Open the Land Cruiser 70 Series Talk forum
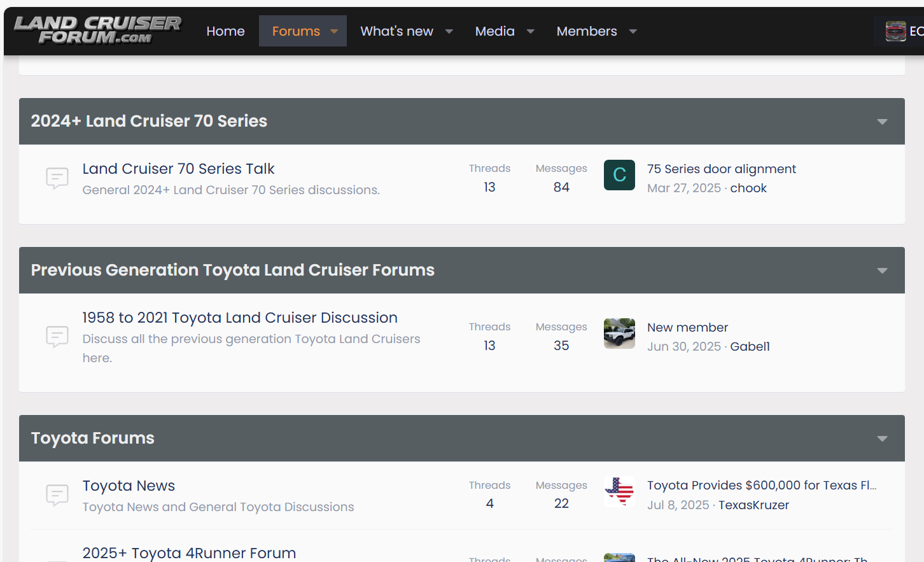 pyautogui.click(x=178, y=169)
